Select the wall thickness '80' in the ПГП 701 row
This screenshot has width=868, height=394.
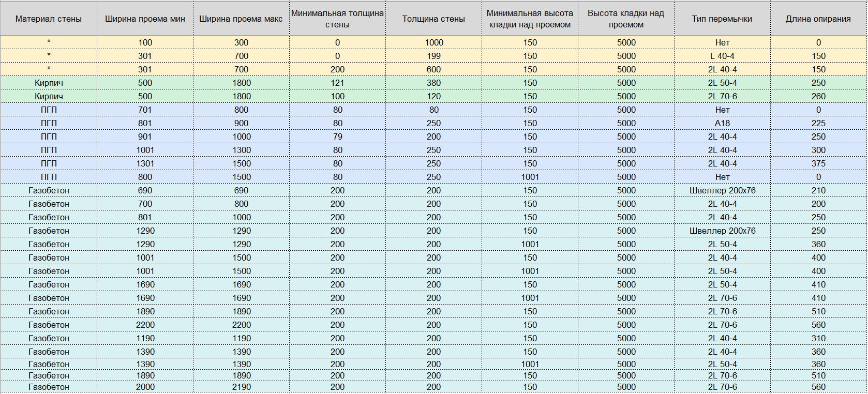[x=433, y=110]
